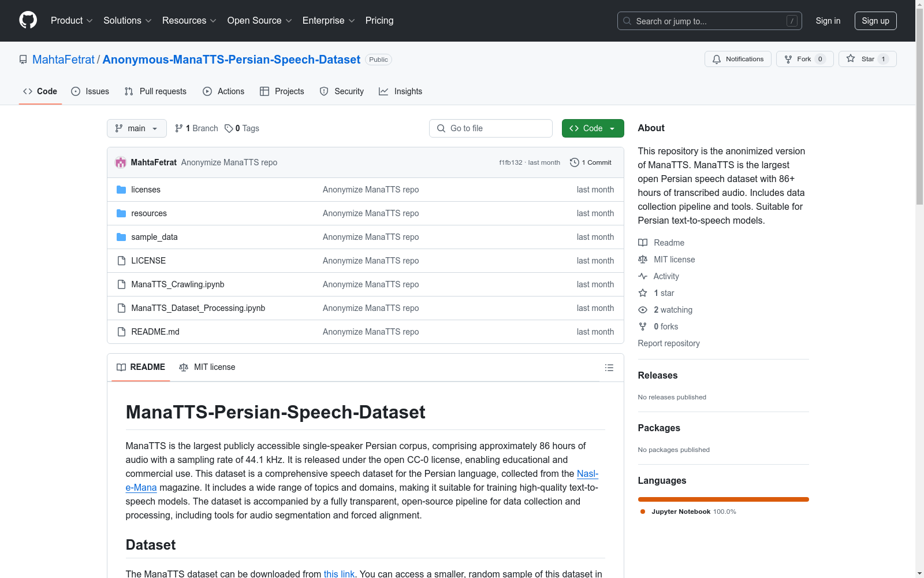The width and height of the screenshot is (924, 578).
Task: Click the Star icon to star repository
Action: pyautogui.click(x=851, y=58)
